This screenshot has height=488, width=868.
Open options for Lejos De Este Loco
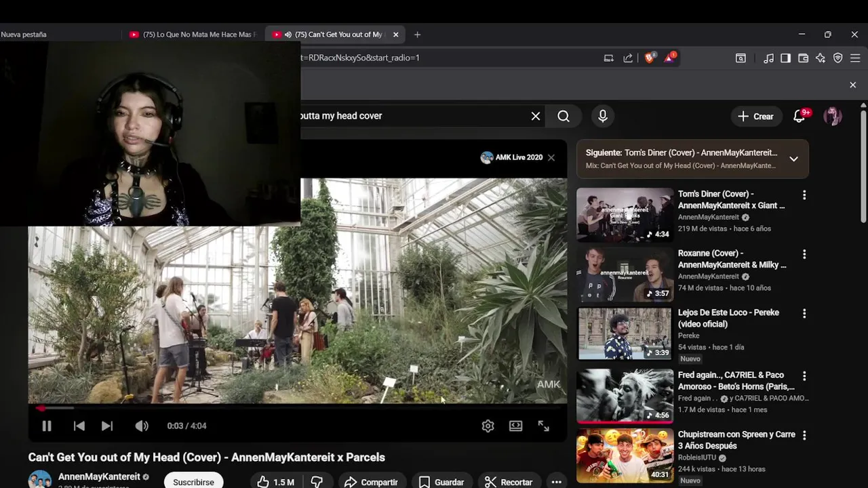(804, 314)
